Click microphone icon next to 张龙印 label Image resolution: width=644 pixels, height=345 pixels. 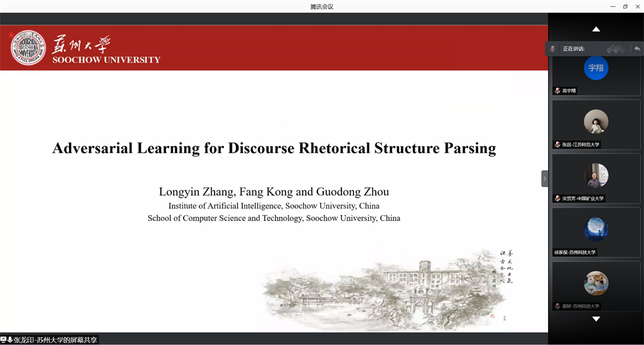[x=10, y=340]
